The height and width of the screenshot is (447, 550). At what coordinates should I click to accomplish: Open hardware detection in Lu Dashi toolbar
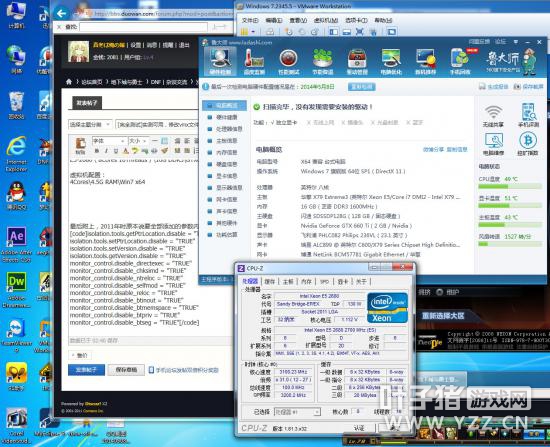click(x=221, y=61)
